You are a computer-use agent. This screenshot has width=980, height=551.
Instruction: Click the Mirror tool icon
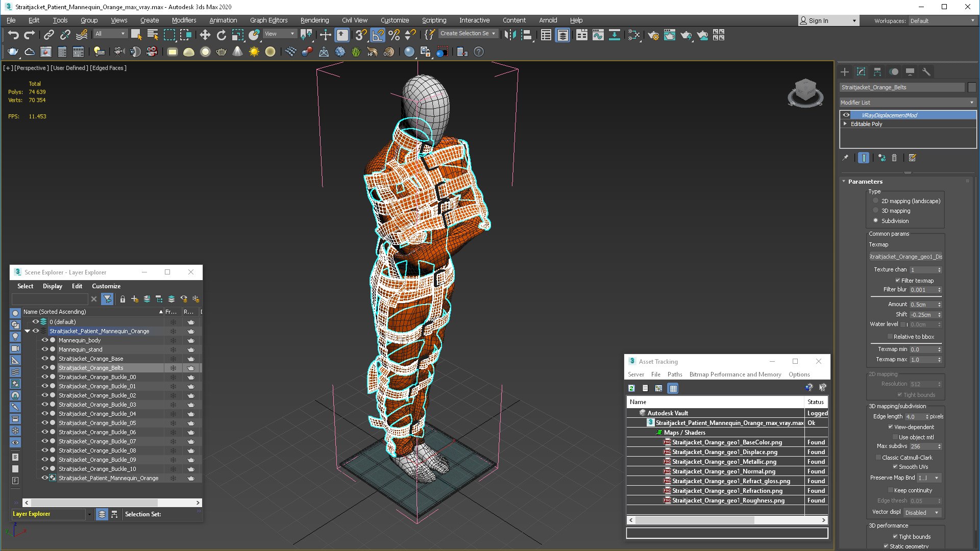[x=510, y=35]
